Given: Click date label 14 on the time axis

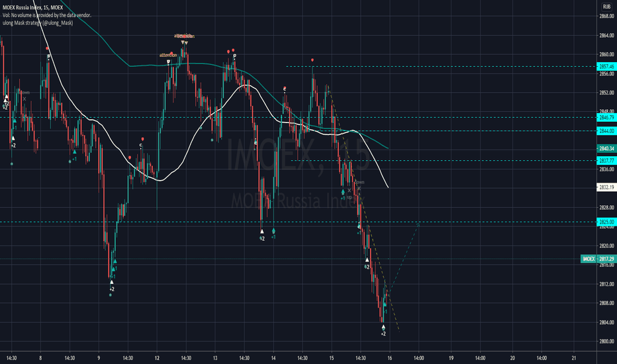Looking at the screenshot, I should coord(273,358).
